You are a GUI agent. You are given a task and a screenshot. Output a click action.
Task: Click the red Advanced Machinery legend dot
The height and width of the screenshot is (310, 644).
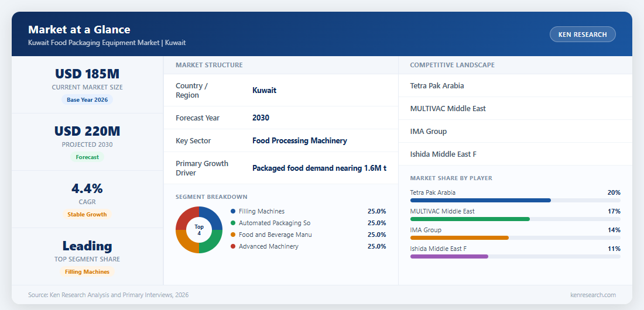pyautogui.click(x=233, y=246)
